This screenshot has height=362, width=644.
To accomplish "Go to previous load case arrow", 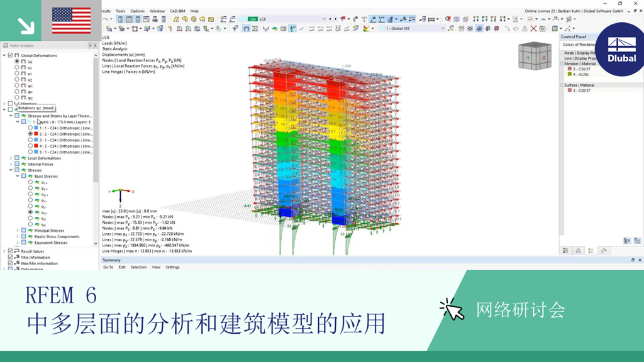I will point(330,19).
